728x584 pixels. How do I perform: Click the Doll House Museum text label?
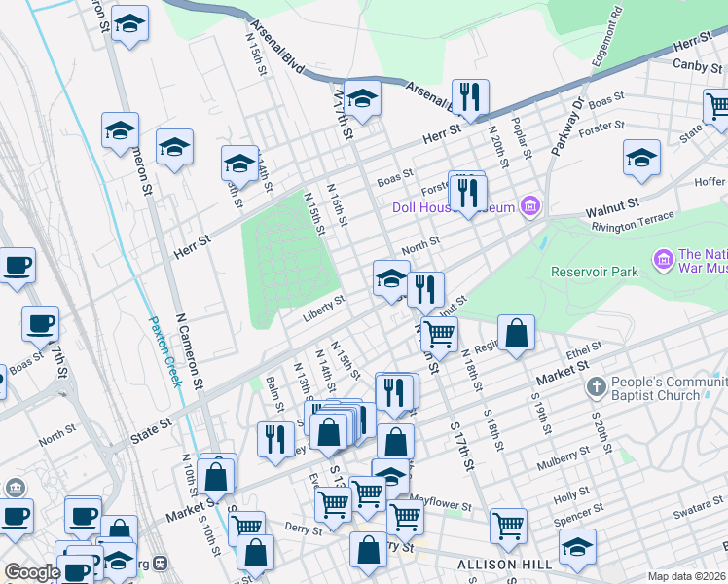point(454,207)
